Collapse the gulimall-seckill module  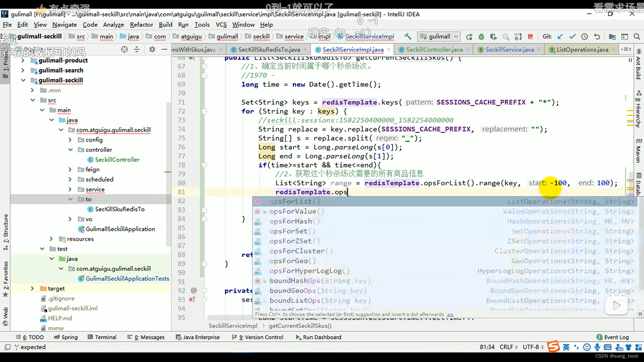(23, 80)
